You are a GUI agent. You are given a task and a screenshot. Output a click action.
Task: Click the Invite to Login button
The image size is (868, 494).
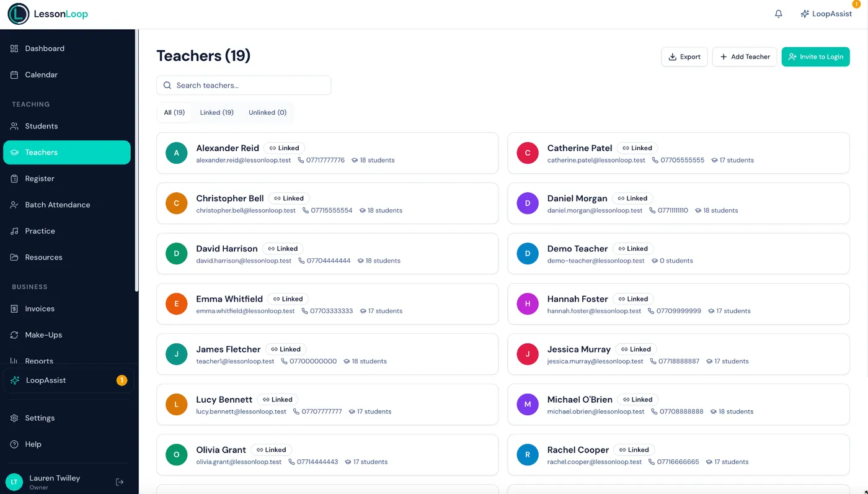click(x=815, y=56)
